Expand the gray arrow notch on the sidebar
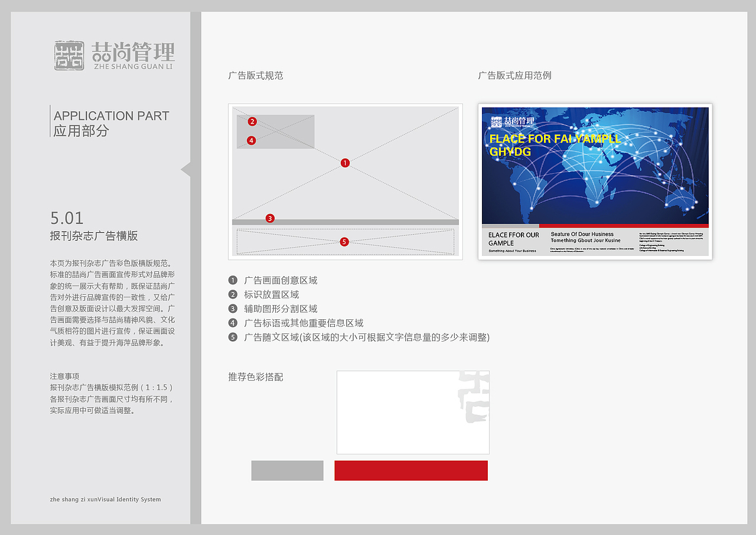 coord(185,169)
